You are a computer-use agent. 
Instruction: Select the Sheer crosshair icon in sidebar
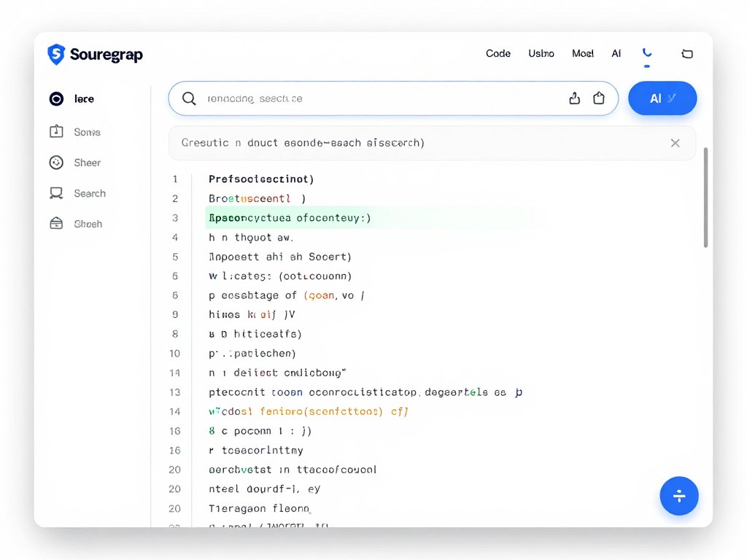click(56, 162)
